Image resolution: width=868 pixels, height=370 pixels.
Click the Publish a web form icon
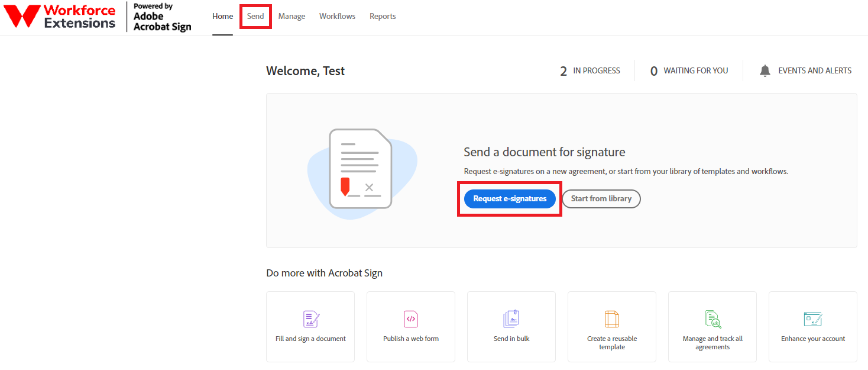coord(411,319)
